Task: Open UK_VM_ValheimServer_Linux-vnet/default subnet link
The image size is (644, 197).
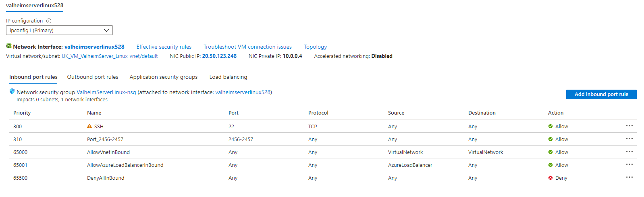Action: [x=110, y=56]
